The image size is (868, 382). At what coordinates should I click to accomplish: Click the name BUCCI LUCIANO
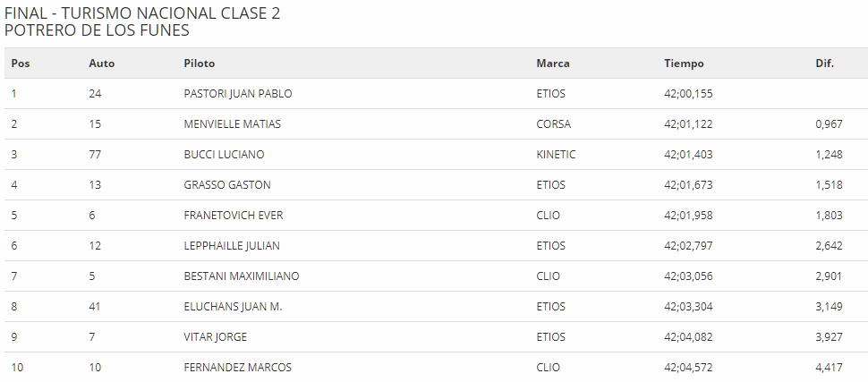[x=224, y=155]
